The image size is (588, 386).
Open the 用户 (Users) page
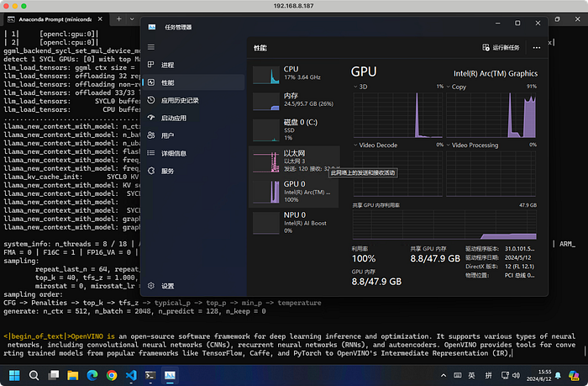(193, 135)
